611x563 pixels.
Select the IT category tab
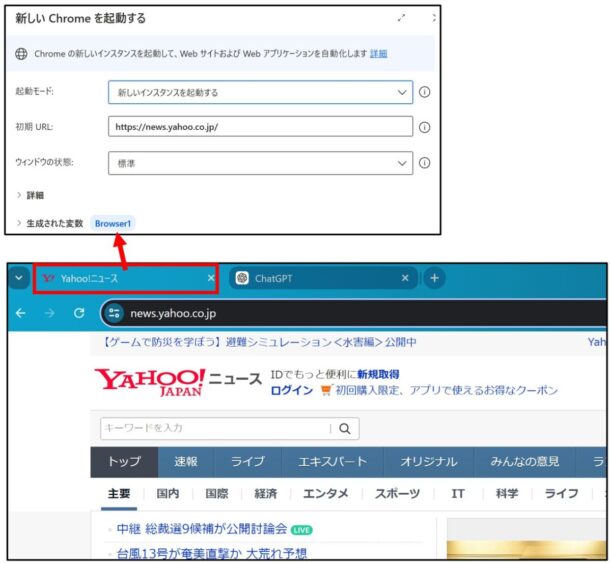pyautogui.click(x=458, y=494)
